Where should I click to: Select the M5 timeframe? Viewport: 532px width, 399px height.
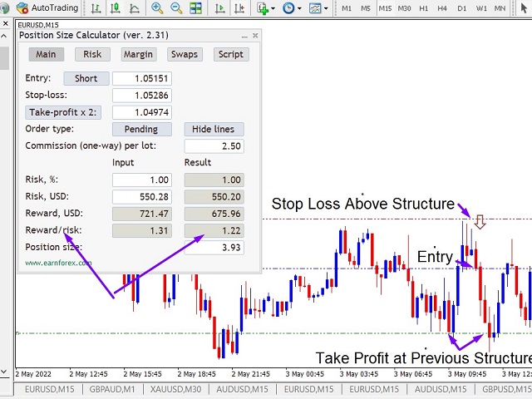click(366, 8)
